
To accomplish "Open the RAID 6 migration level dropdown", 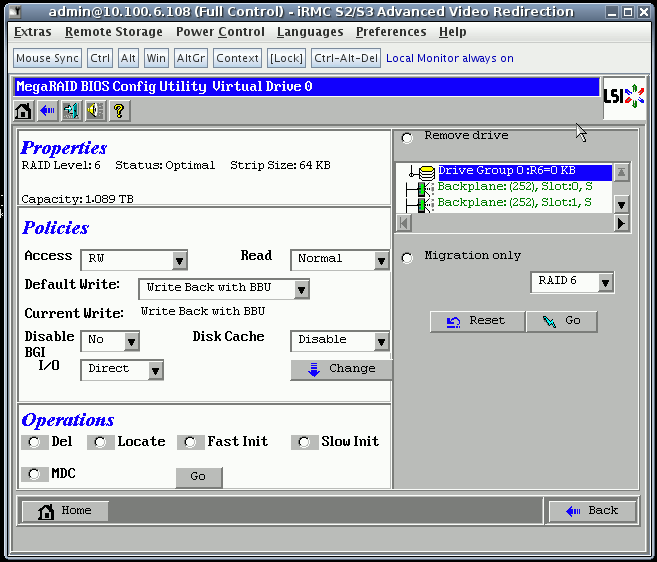I will [572, 282].
